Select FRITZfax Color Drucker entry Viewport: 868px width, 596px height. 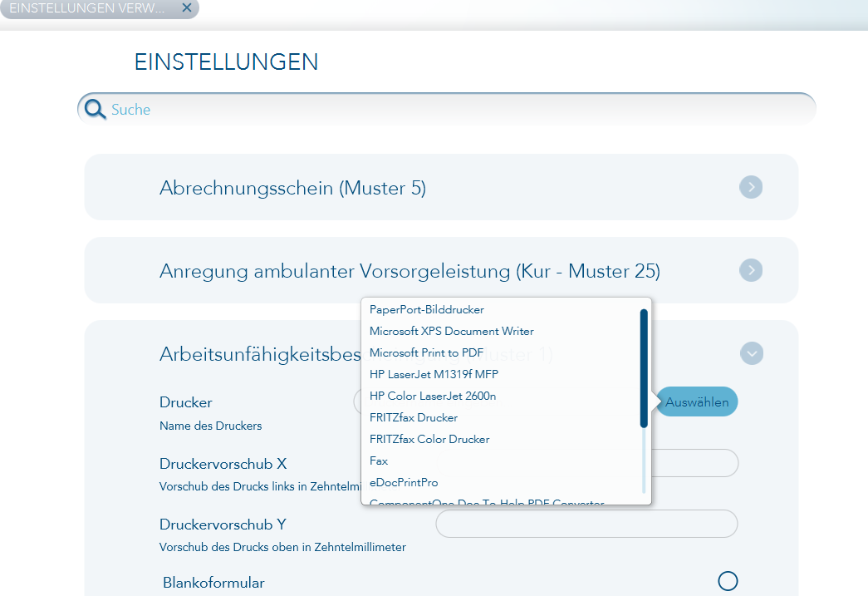(429, 439)
